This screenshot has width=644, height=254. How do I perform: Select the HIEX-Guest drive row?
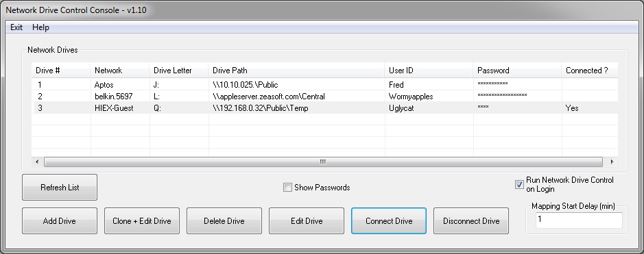pos(324,108)
